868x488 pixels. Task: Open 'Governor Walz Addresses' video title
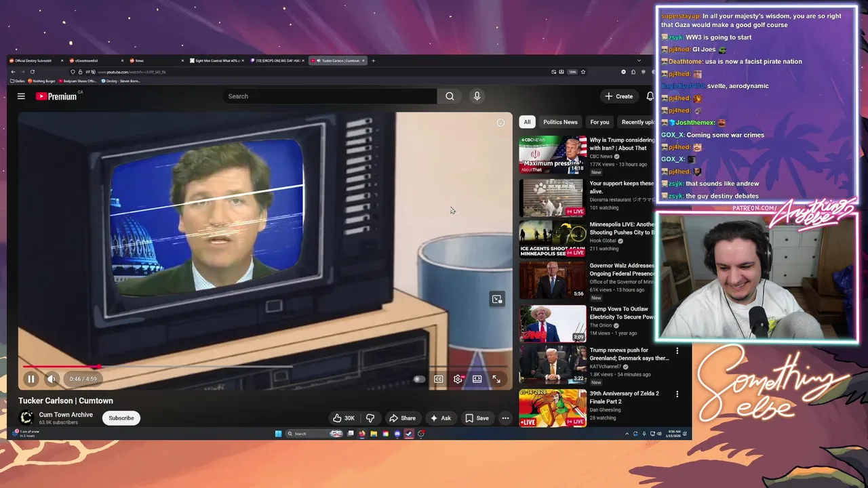pyautogui.click(x=622, y=270)
